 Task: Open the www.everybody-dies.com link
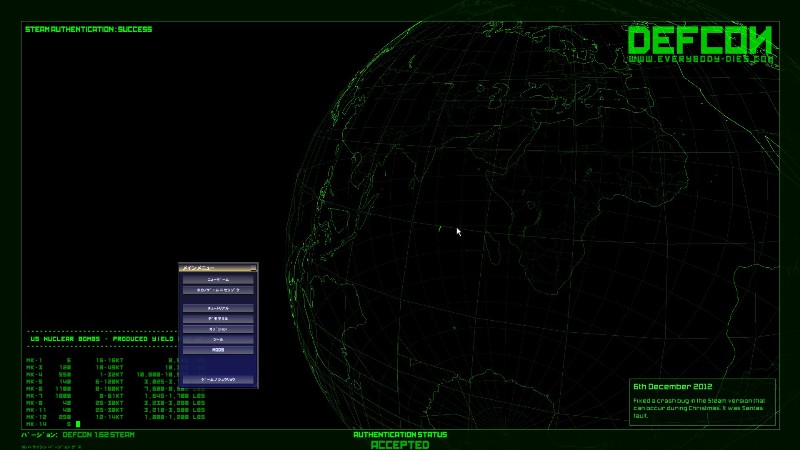tap(702, 60)
